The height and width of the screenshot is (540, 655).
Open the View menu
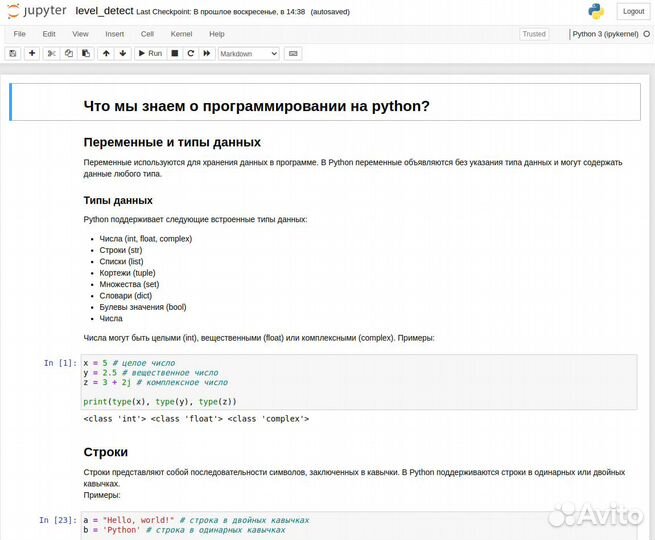(x=80, y=34)
